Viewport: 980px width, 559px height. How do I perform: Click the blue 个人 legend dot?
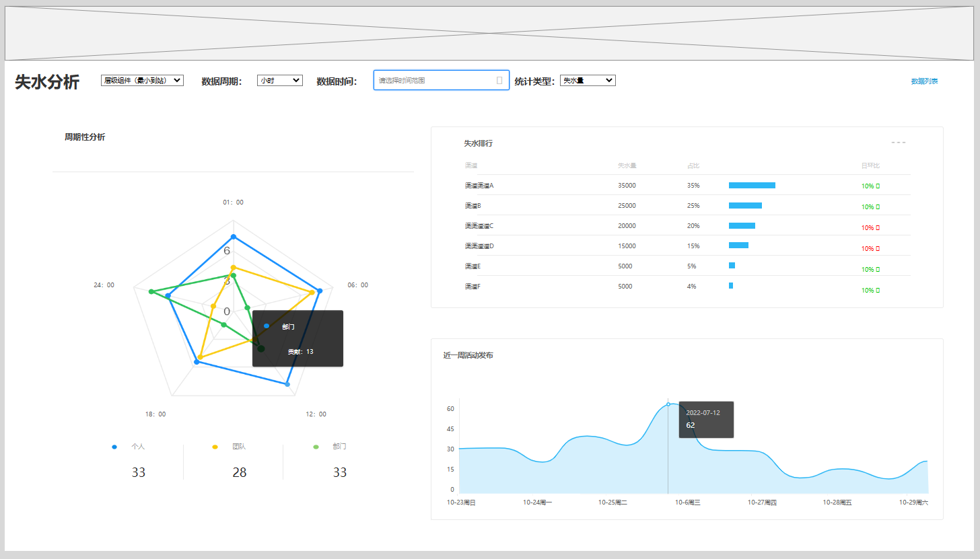tap(114, 447)
